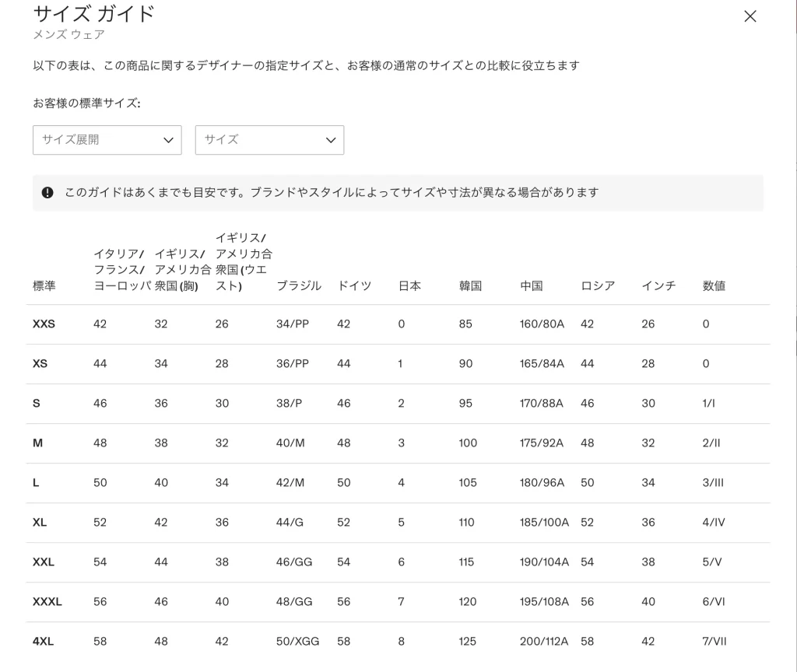This screenshot has width=797, height=672.
Task: Click the 190/104A China size cell
Action: 544,562
